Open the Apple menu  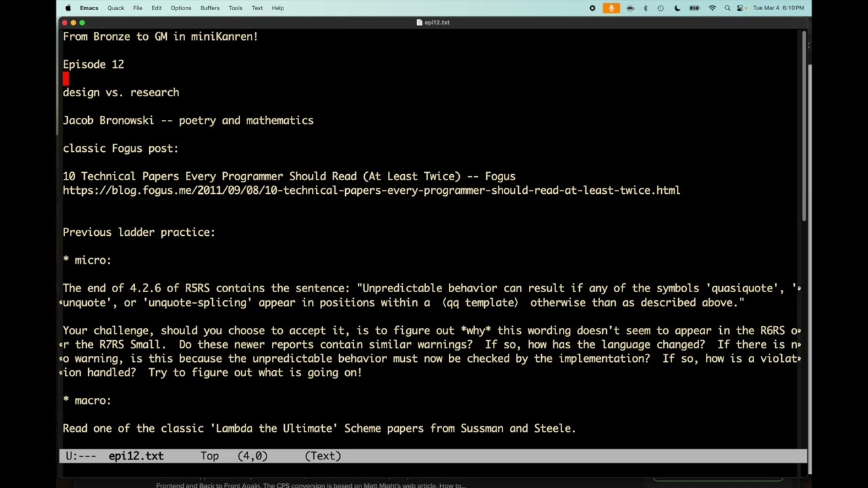[x=68, y=8]
